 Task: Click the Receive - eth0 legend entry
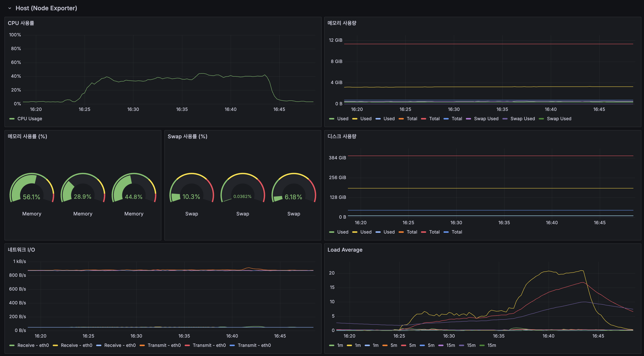(x=33, y=345)
